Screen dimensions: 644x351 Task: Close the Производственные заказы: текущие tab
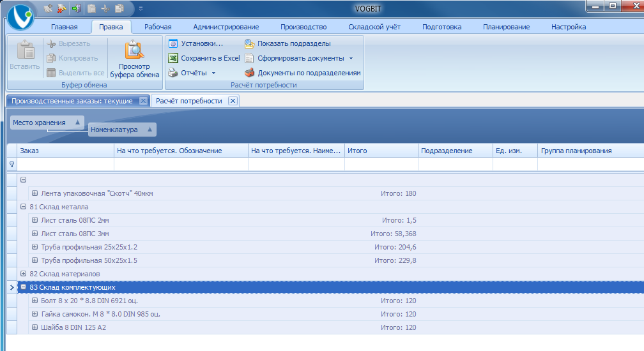(x=143, y=101)
